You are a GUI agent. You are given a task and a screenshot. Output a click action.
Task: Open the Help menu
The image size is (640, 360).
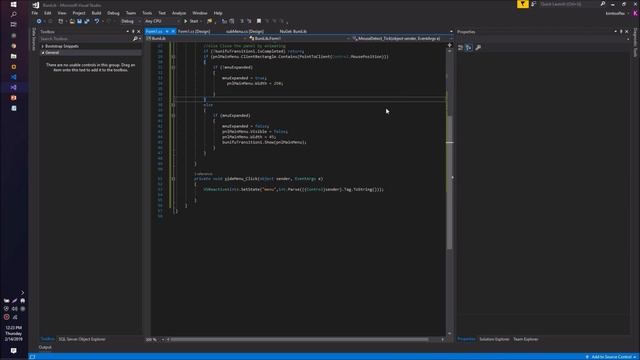pos(218,13)
